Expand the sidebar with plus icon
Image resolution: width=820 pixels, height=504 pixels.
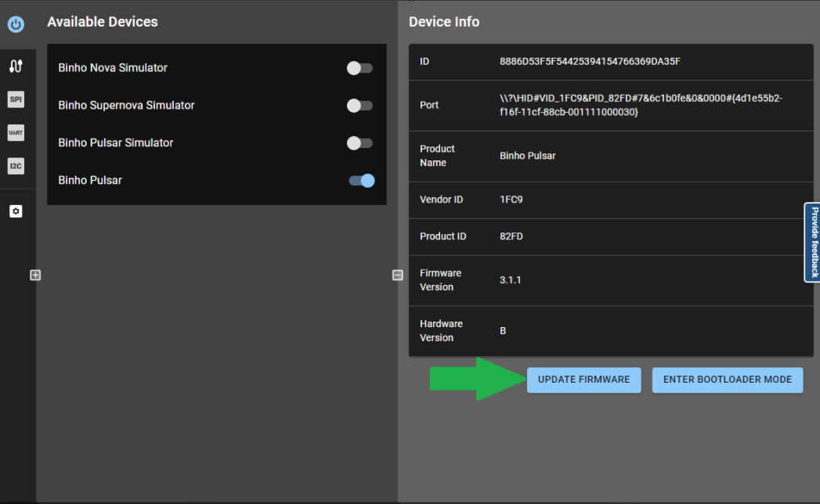[x=35, y=275]
